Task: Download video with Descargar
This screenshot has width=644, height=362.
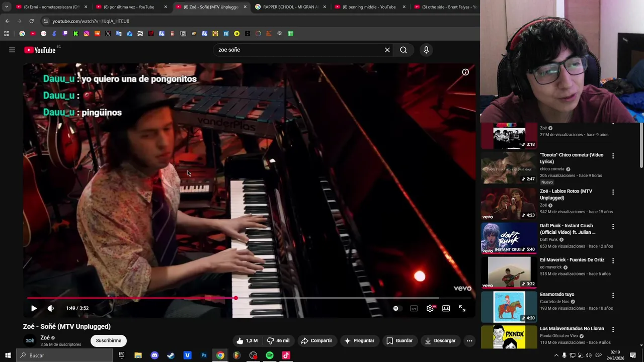Action: point(440,340)
